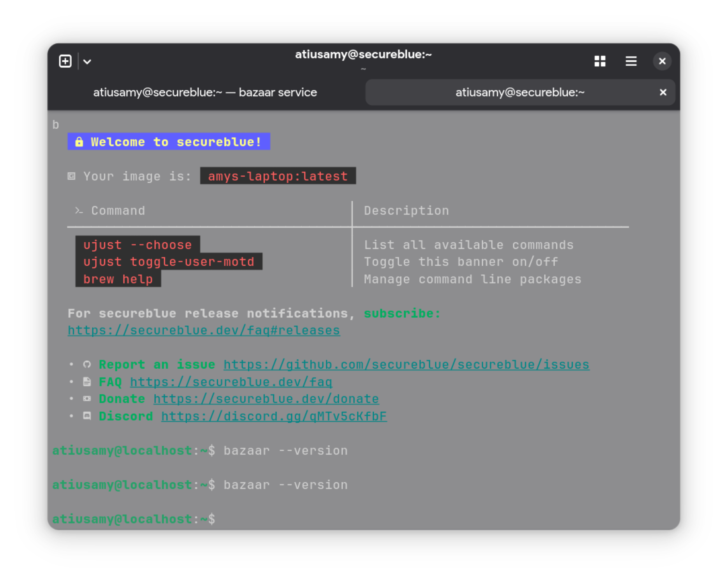Click the GitHub icon beside Report an issue
Image resolution: width=728 pixels, height=582 pixels.
coord(87,365)
